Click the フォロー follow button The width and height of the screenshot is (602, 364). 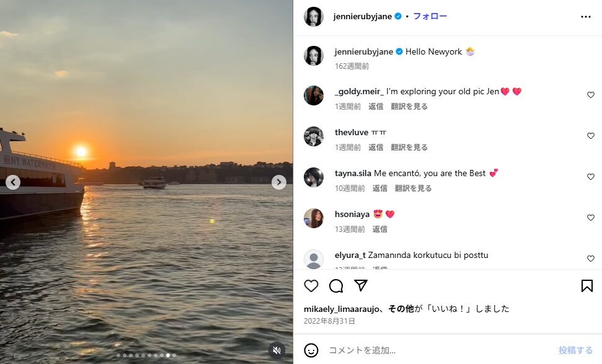tap(430, 17)
